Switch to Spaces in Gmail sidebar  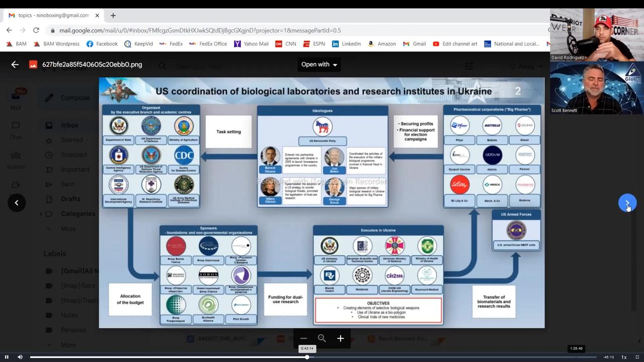click(16, 160)
